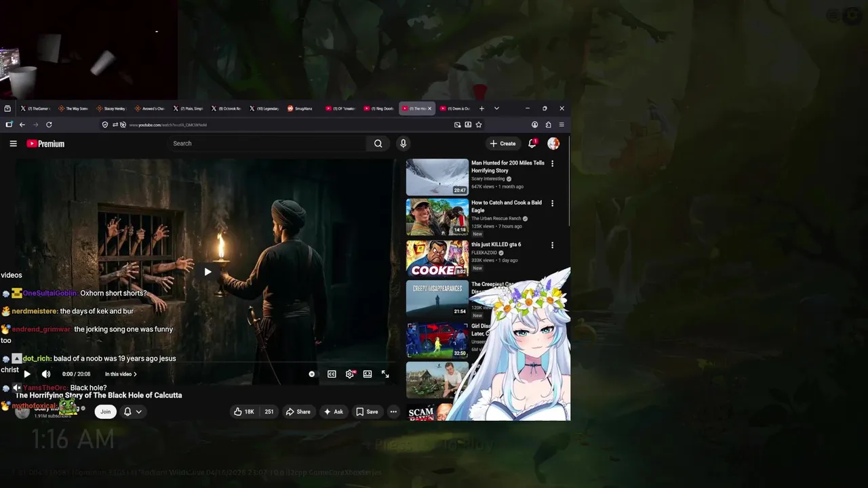Play the video with the center play button
Image resolution: width=868 pixels, height=488 pixels.
point(208,272)
